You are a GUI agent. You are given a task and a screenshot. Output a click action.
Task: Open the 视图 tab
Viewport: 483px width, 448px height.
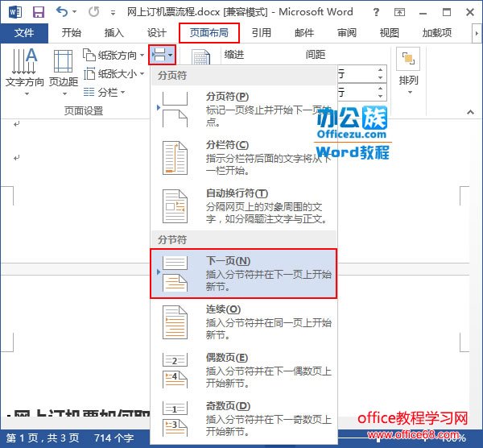[389, 33]
